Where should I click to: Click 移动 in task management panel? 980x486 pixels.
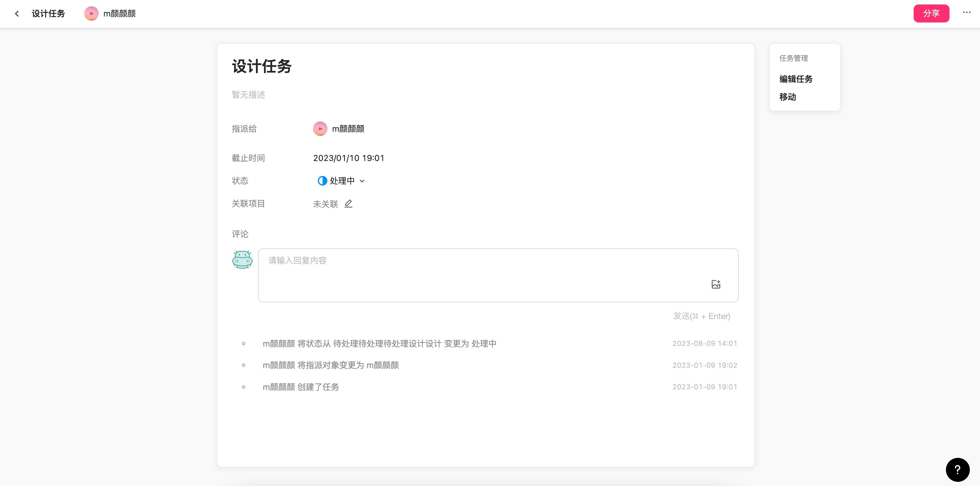point(787,97)
